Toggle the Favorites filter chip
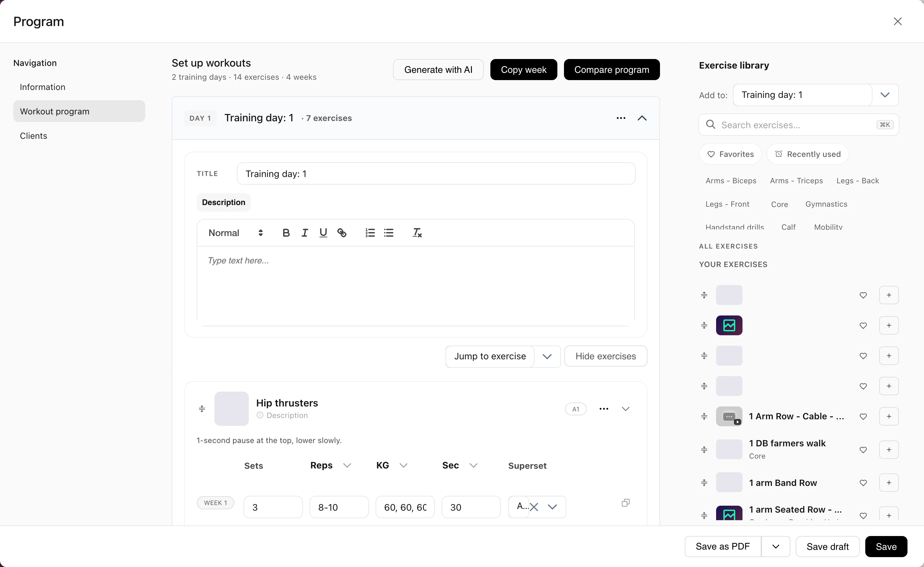This screenshot has width=924, height=567. click(x=730, y=154)
